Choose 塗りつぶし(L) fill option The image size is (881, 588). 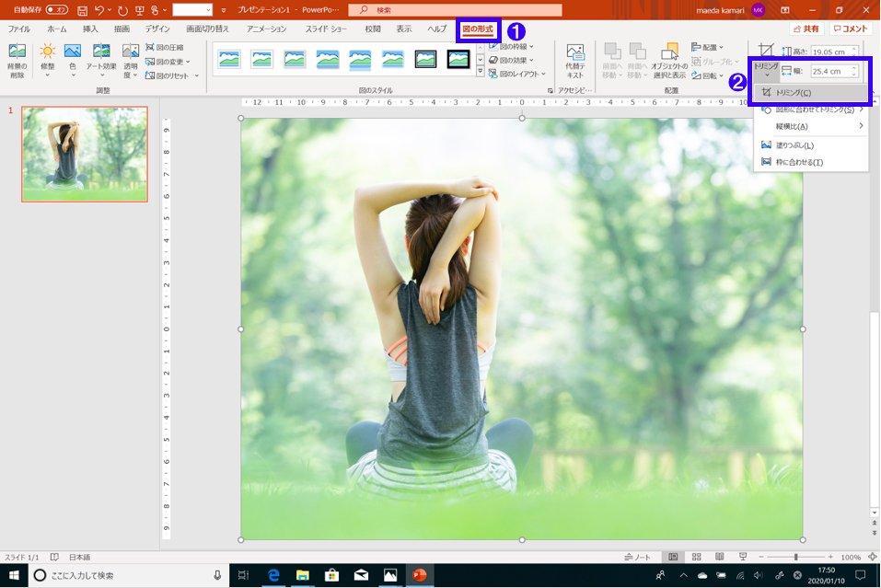coord(810,145)
